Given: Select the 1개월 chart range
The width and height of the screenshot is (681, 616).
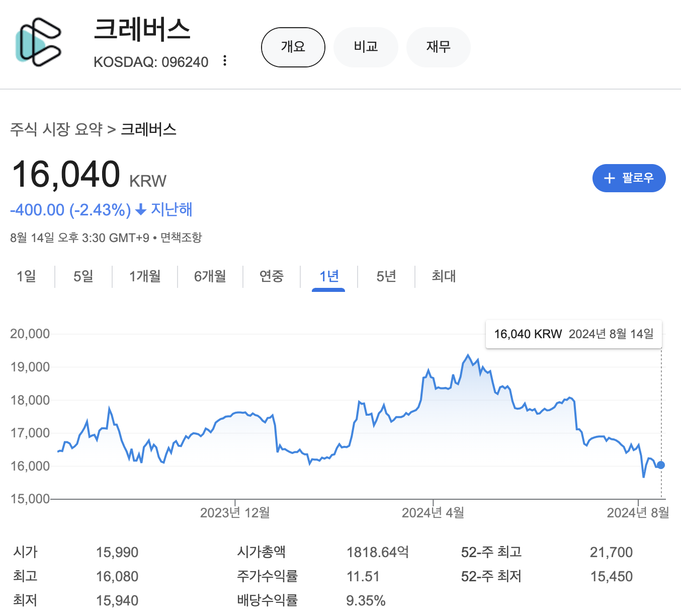Looking at the screenshot, I should tap(145, 276).
